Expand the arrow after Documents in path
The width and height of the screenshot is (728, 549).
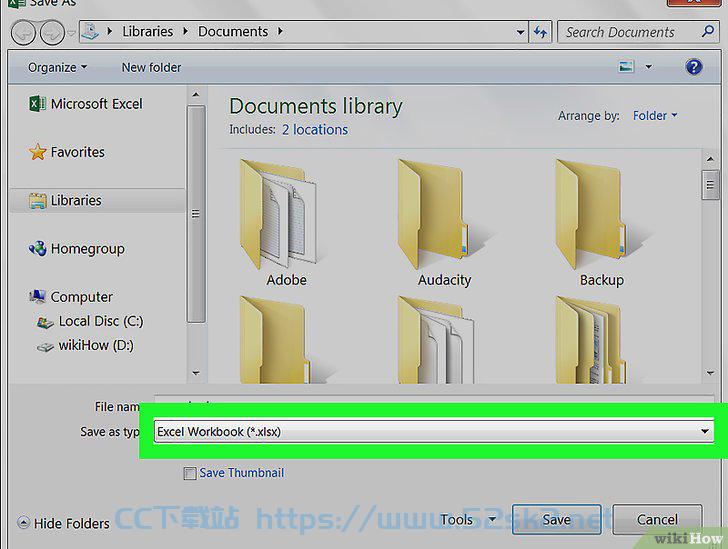[280, 32]
